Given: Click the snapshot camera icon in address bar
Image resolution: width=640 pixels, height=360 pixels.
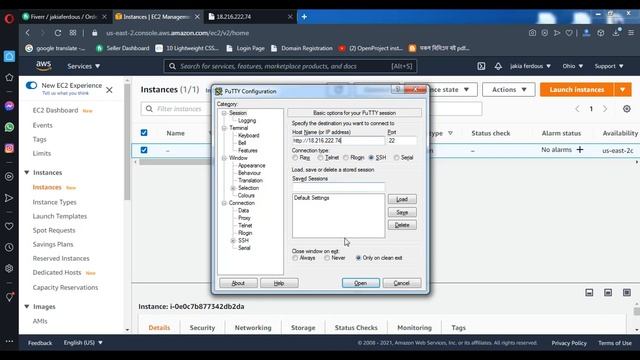Looking at the screenshot, I should pyautogui.click(x=532, y=33).
